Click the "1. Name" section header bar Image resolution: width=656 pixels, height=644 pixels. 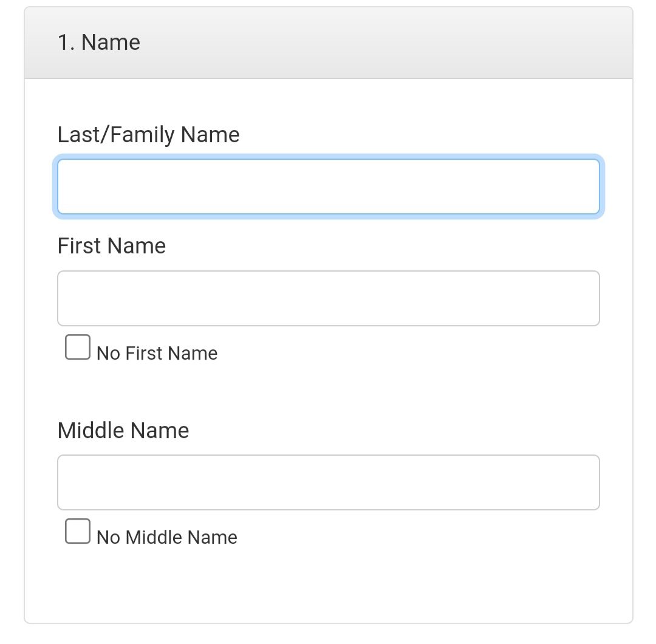pyautogui.click(x=364, y=43)
